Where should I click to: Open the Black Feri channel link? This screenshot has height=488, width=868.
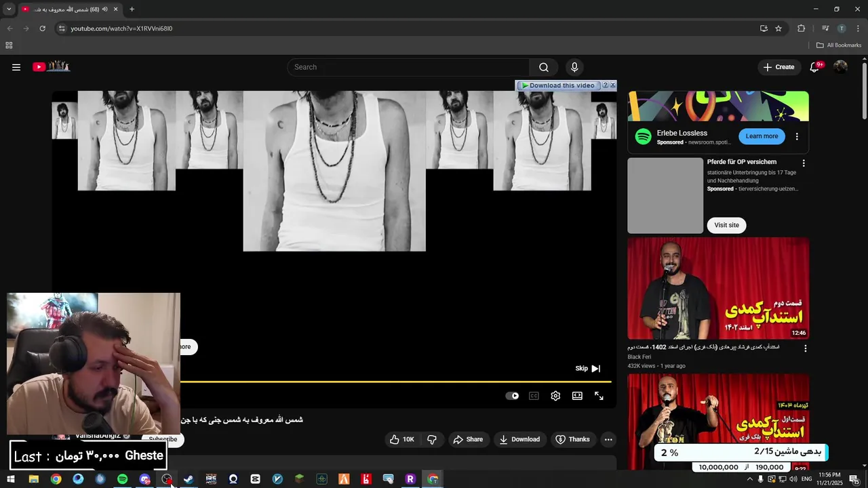[x=639, y=357]
